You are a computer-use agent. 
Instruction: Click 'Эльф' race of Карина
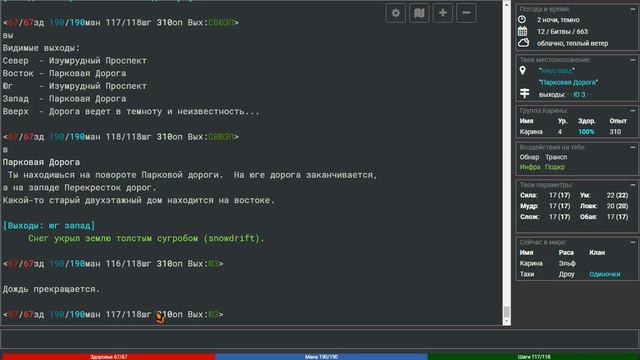tap(567, 264)
